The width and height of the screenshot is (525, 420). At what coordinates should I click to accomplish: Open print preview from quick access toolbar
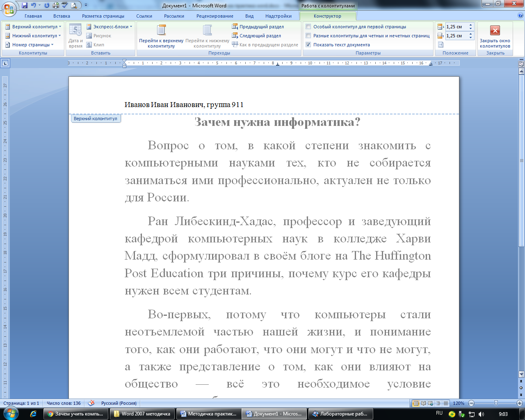(x=74, y=5)
